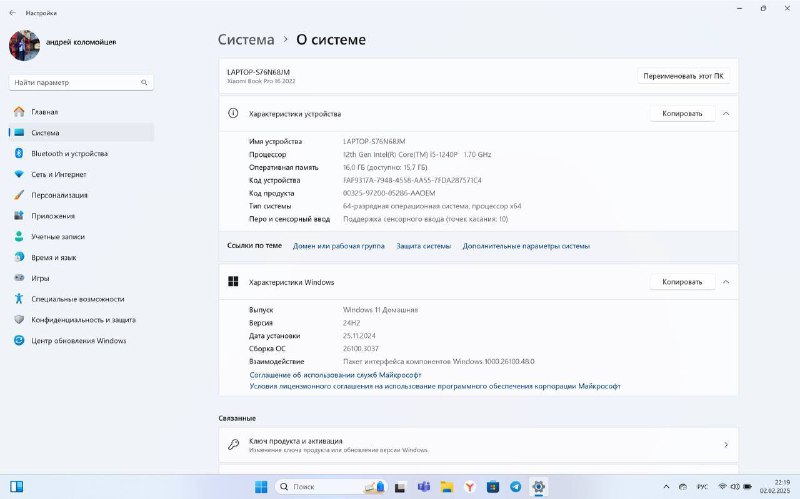
Task: Open the Приложения apps icon
Action: (x=19, y=216)
